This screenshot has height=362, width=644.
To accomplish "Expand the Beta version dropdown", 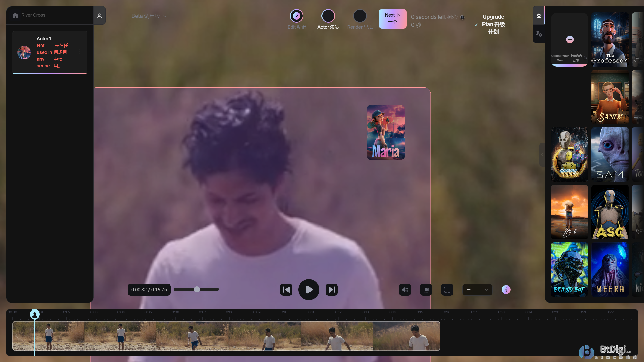I will point(149,16).
